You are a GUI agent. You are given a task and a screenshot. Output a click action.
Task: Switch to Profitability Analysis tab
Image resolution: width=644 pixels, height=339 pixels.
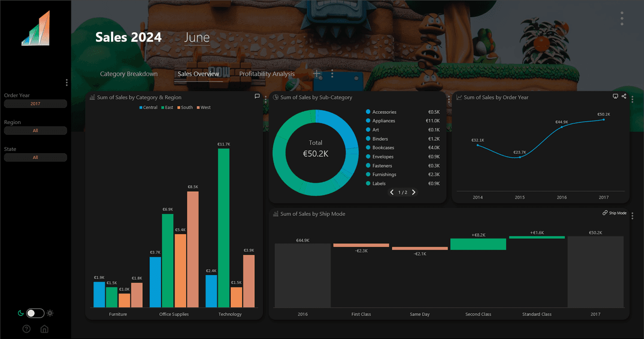267,74
